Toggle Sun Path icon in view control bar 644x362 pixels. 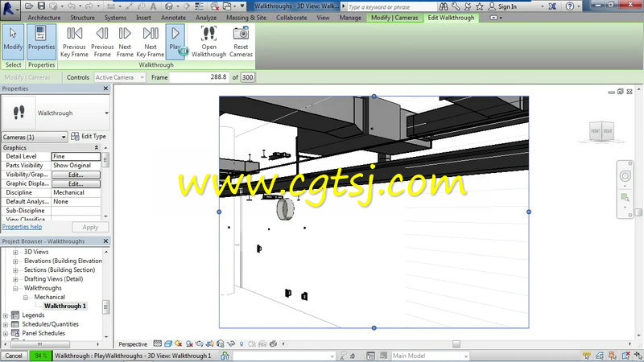coord(178,344)
